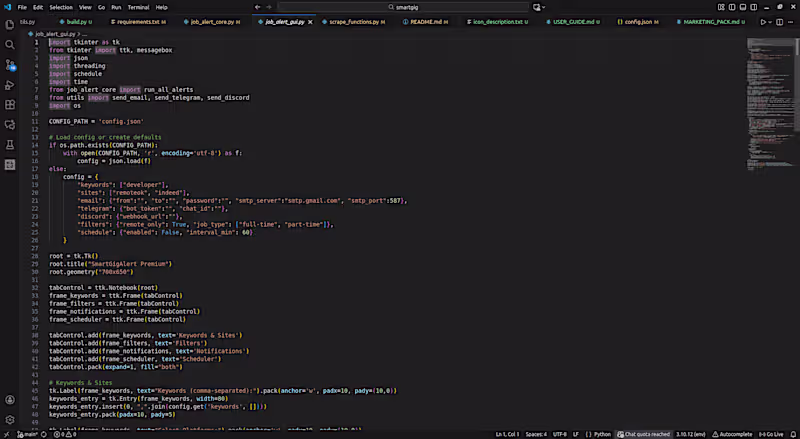The height and width of the screenshot is (439, 800).
Task: Open the Search view in activity bar
Action: click(10, 45)
